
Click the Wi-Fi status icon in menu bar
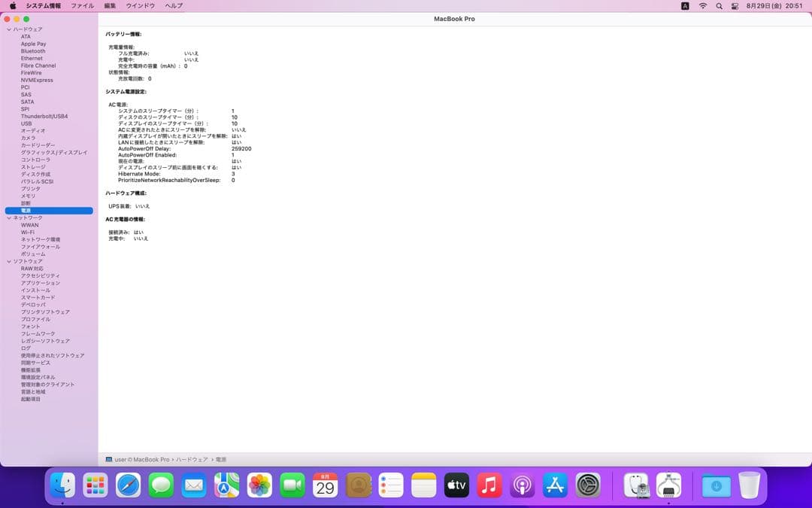point(703,6)
